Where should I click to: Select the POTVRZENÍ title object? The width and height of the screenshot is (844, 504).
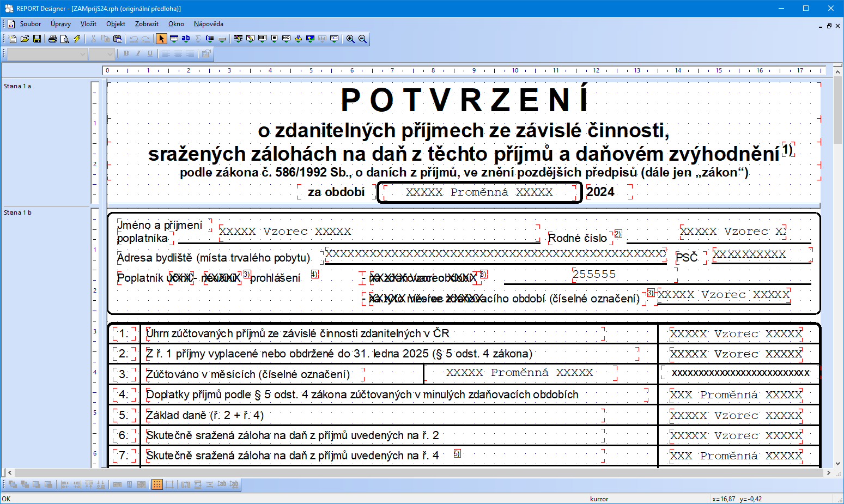(465, 100)
